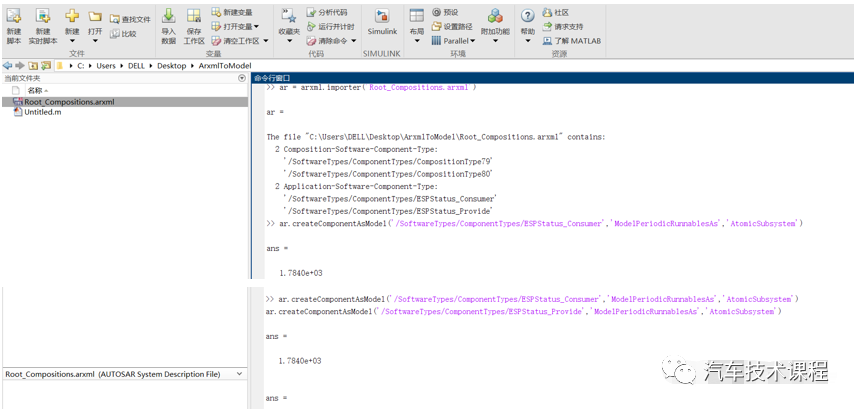Image resolution: width=856 pixels, height=409 pixels.
Task: Click the CompositionType79 path text
Action: click(388, 162)
